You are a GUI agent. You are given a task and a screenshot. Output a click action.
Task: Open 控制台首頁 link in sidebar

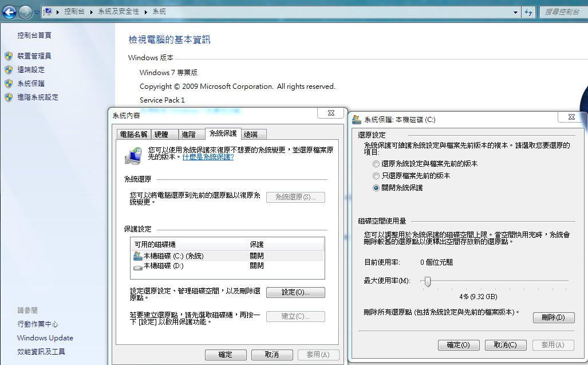pyautogui.click(x=34, y=36)
